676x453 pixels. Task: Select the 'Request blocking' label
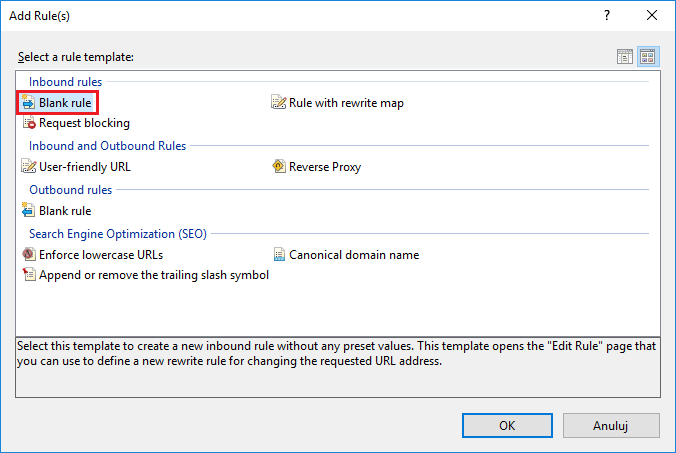click(84, 123)
